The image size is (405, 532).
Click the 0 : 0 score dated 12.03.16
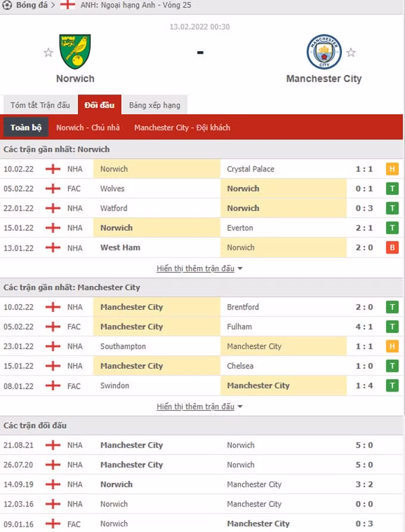coord(364,504)
